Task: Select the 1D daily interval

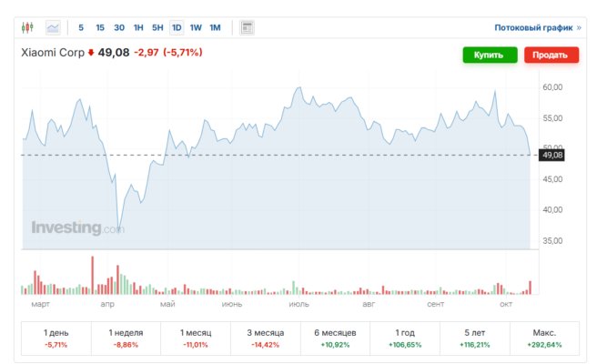Action: [x=177, y=27]
